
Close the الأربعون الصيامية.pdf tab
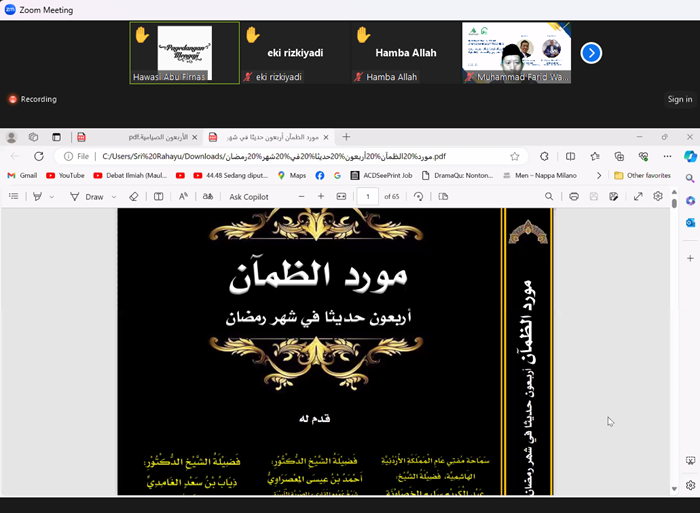[194, 138]
